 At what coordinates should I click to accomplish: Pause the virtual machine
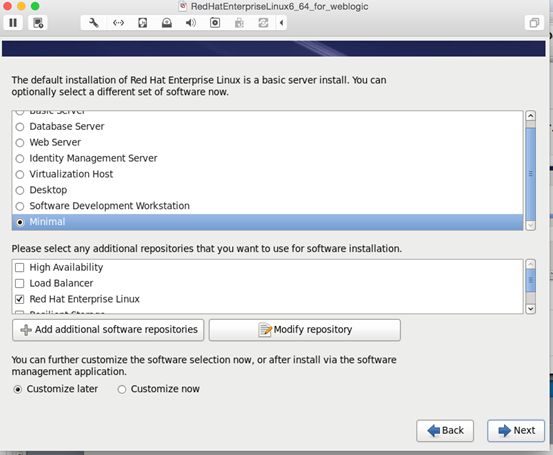pyautogui.click(x=13, y=23)
